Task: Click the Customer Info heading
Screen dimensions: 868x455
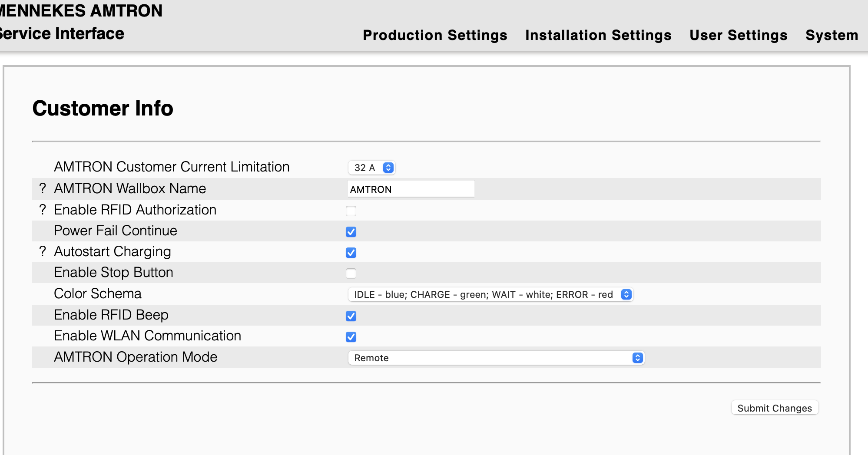Action: coord(103,109)
